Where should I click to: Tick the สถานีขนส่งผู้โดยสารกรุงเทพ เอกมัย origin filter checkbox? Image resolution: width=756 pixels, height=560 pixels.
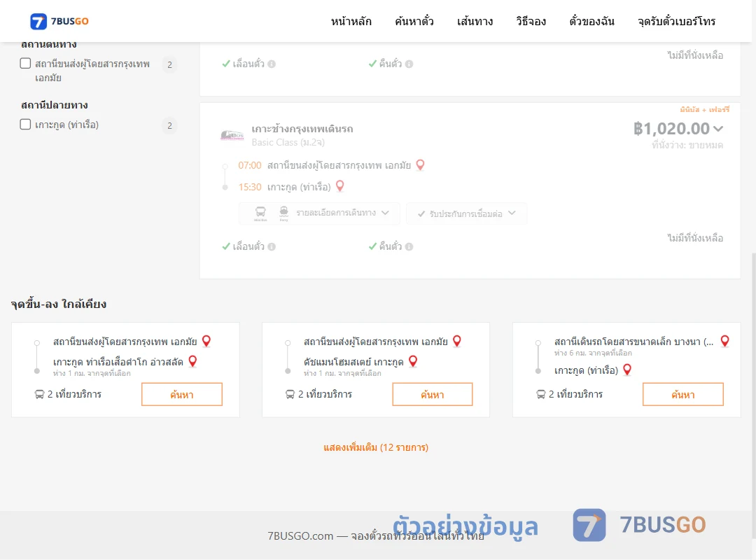(26, 64)
